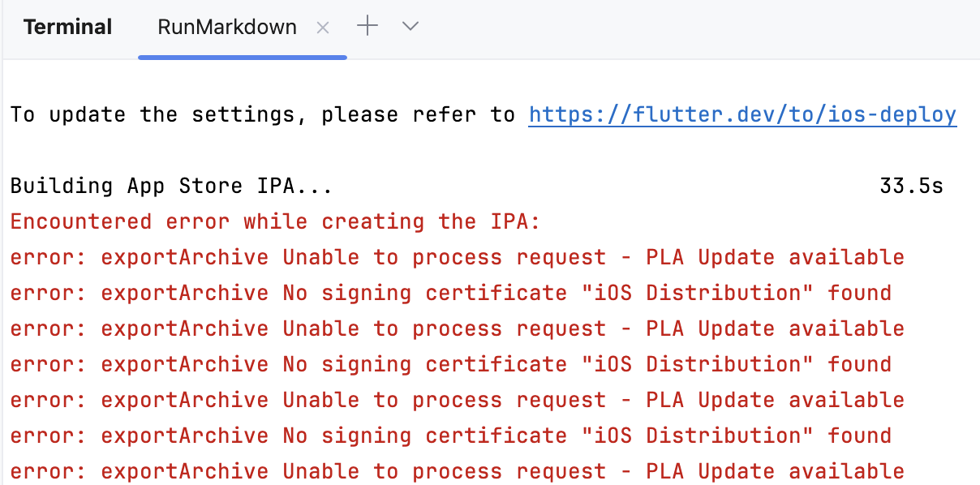Screen dimensions: 980x485
Task: Click the last 'PLA Update available' error line
Action: click(x=457, y=471)
